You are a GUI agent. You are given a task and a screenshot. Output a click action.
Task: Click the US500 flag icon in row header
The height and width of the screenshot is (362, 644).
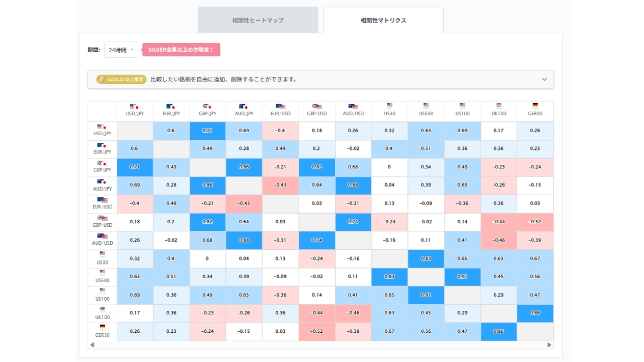[102, 273]
